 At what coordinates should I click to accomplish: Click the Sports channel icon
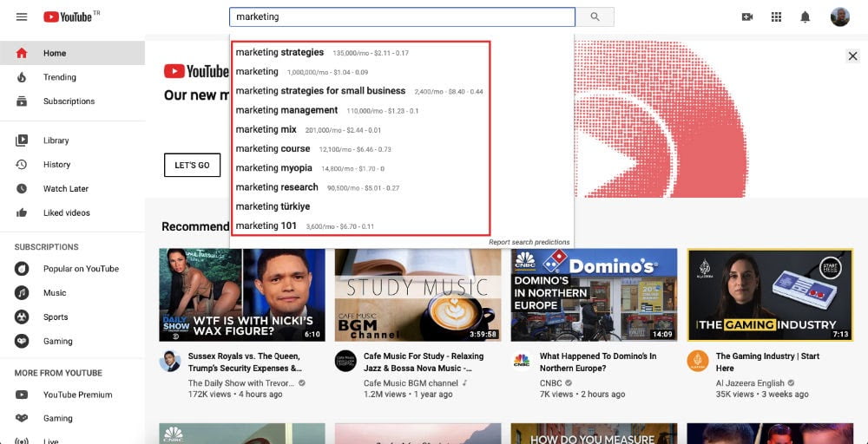[22, 317]
